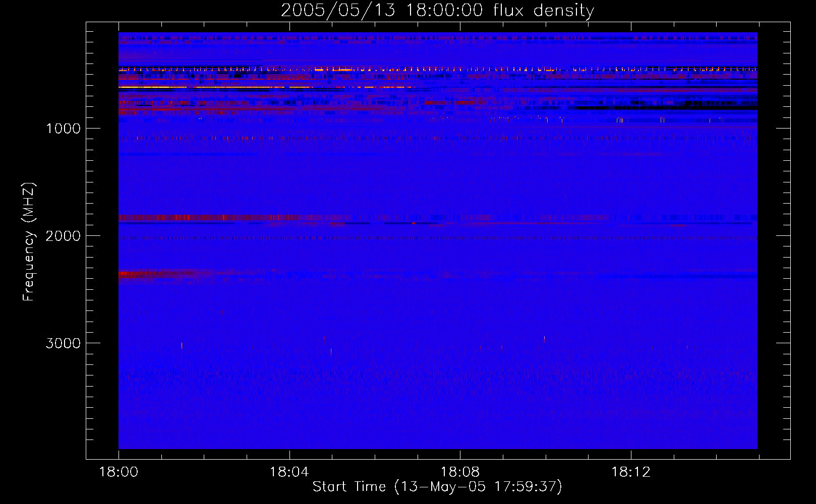The image size is (816, 504).
Task: Click the 18:12 time tick label
Action: pos(631,472)
